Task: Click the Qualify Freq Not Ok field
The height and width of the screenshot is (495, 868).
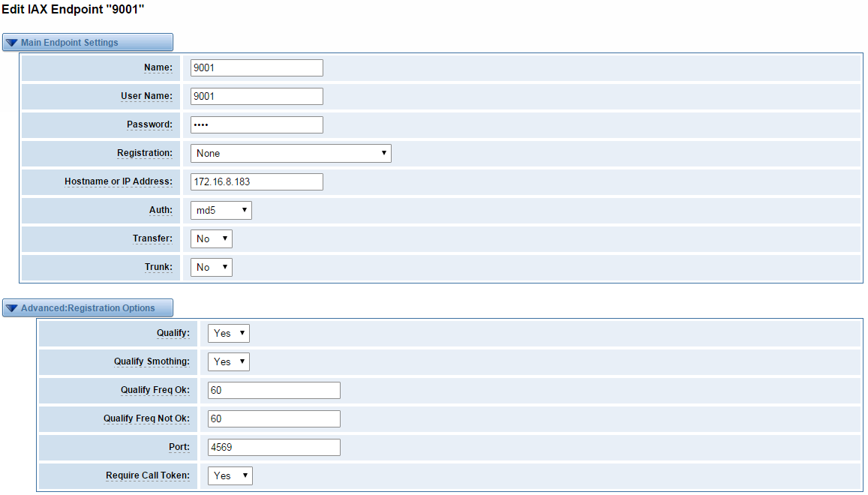Action: click(x=274, y=418)
